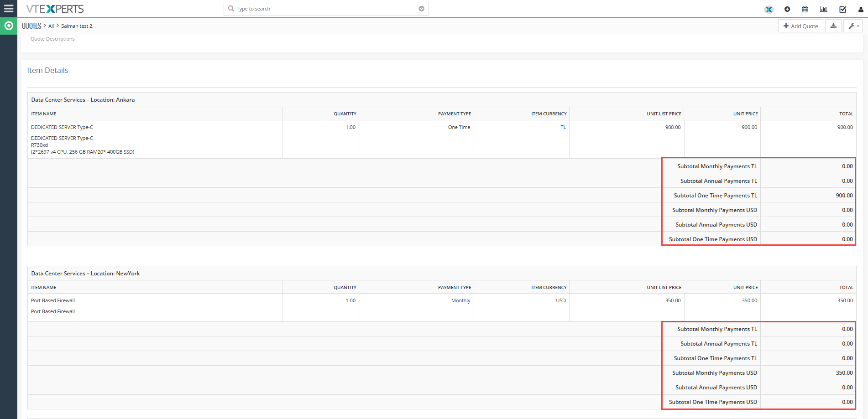Screen dimensions: 868x419
Task: Click the import download icon button
Action: coord(833,26)
